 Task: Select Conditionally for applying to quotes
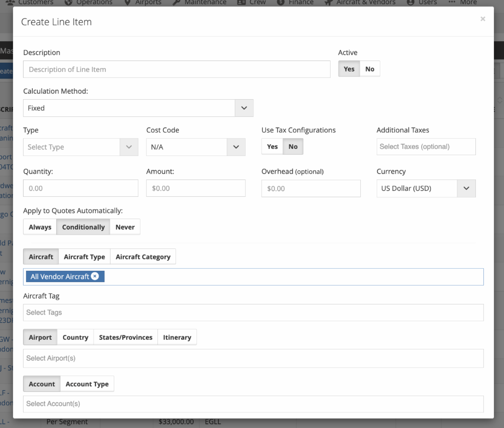83,227
